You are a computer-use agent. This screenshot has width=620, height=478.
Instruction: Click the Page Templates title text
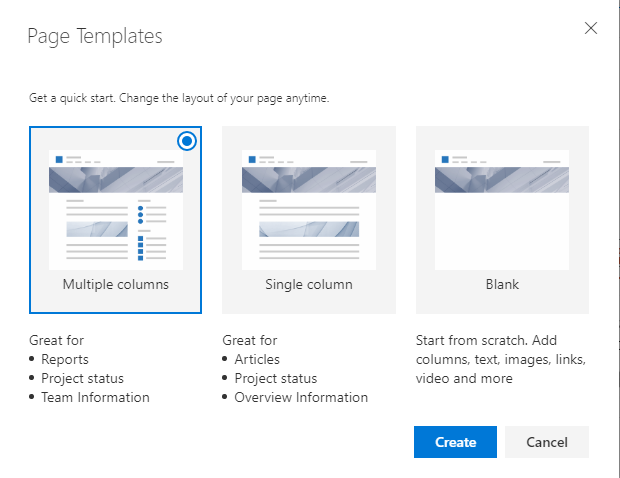click(95, 37)
